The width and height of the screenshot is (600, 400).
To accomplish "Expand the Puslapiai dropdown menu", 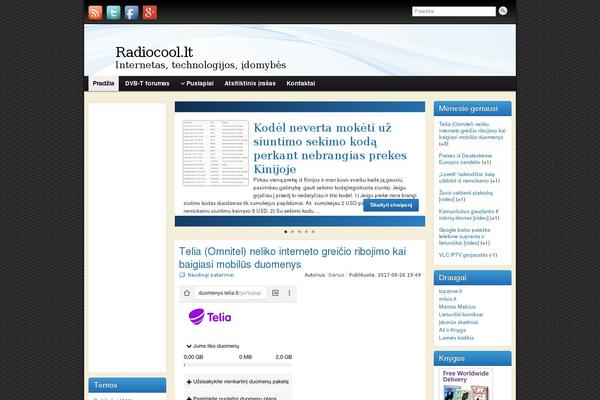I will [197, 83].
